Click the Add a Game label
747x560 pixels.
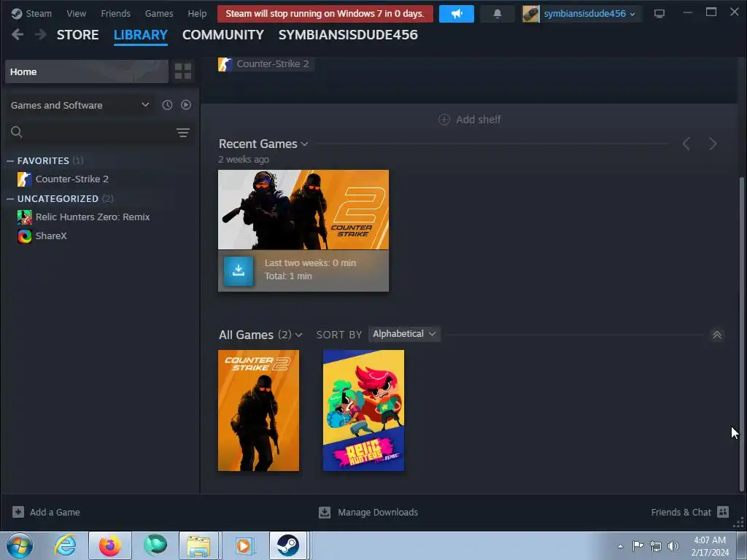(55, 513)
